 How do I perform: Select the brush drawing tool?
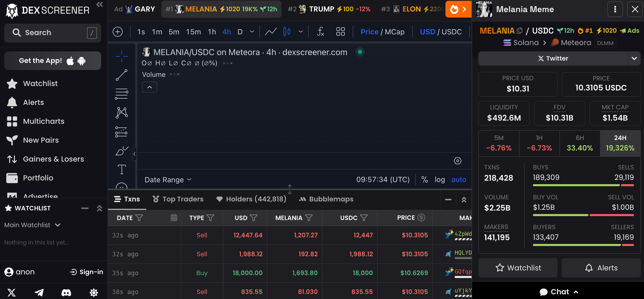pos(122,151)
